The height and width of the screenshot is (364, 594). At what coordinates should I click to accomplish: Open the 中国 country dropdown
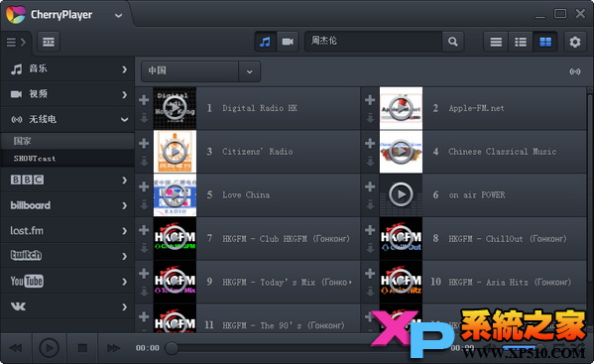[200, 71]
